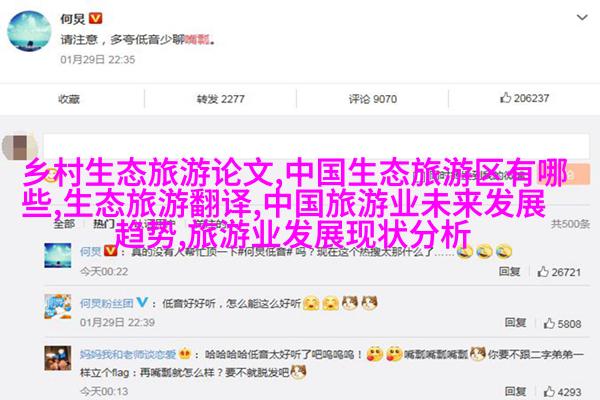Click the 何炅粉丝团 commenter avatar thumbnail
This screenshot has width=600, height=400.
[58, 306]
